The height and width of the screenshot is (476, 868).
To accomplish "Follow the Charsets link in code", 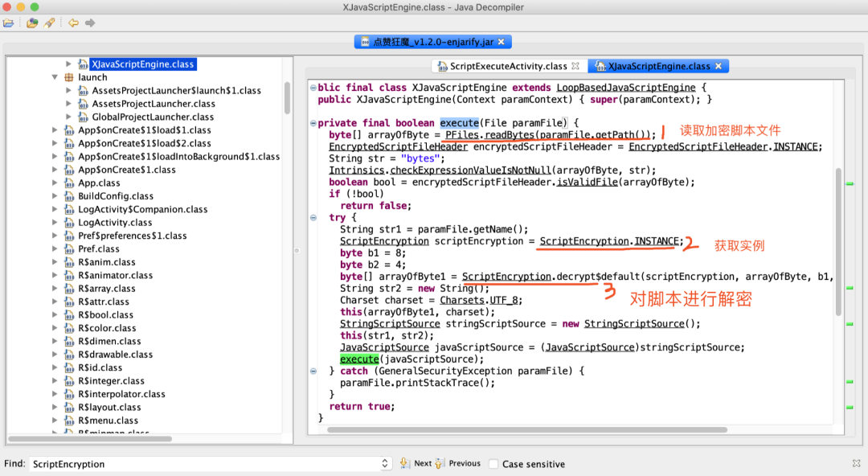I will (462, 301).
